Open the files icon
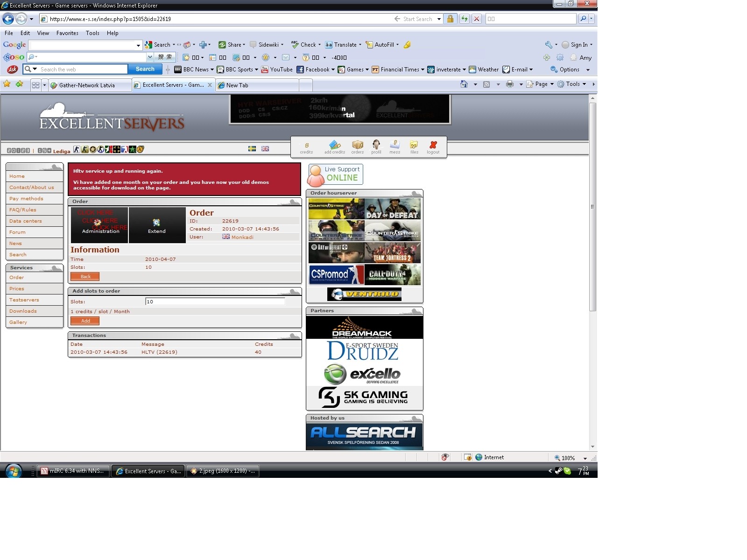 coord(414,147)
